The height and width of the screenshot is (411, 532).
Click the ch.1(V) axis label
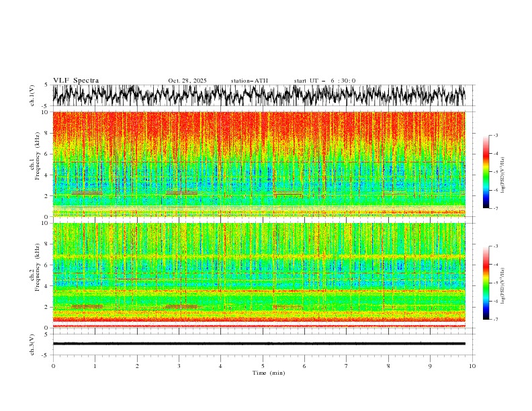point(32,95)
